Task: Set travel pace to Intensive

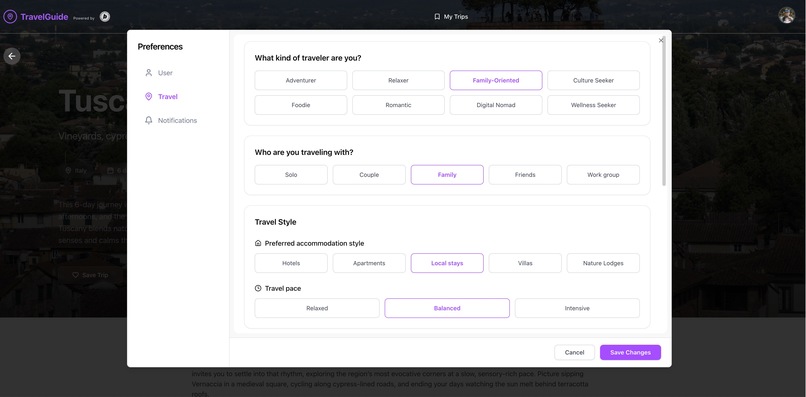Action: coord(577,309)
